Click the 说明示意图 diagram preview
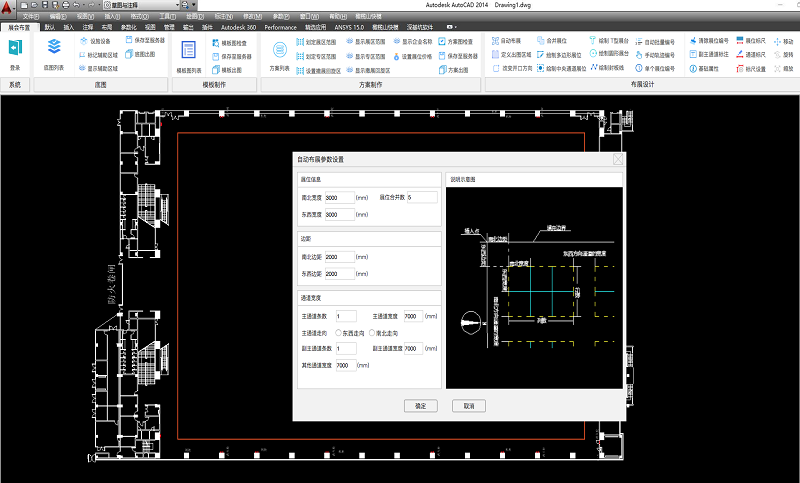Screen dimensions: 800x483 534,288
